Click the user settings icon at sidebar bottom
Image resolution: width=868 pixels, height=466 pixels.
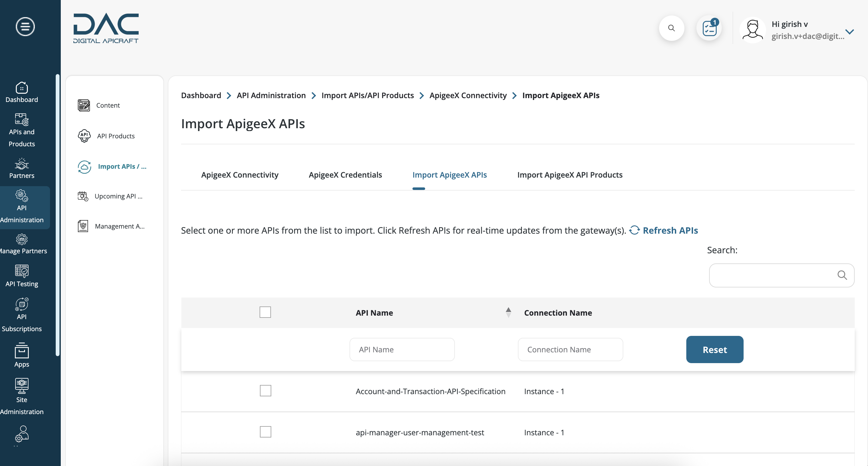22,434
